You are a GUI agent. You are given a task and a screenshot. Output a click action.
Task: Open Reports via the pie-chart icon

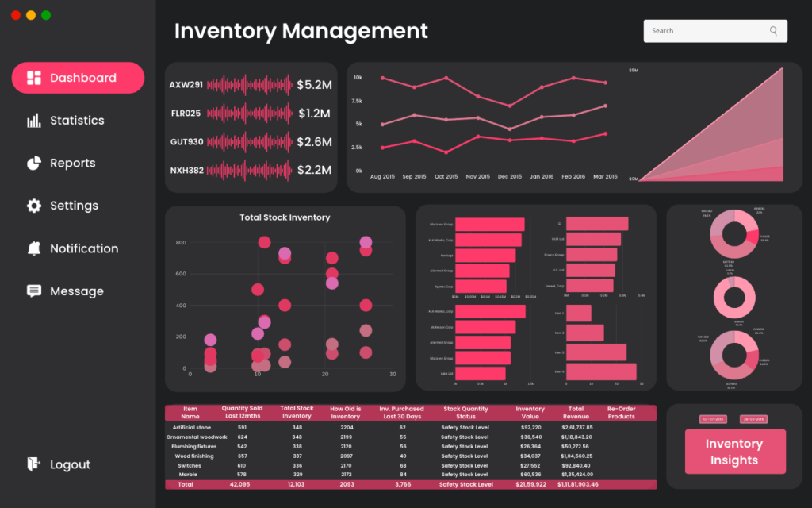(x=33, y=163)
